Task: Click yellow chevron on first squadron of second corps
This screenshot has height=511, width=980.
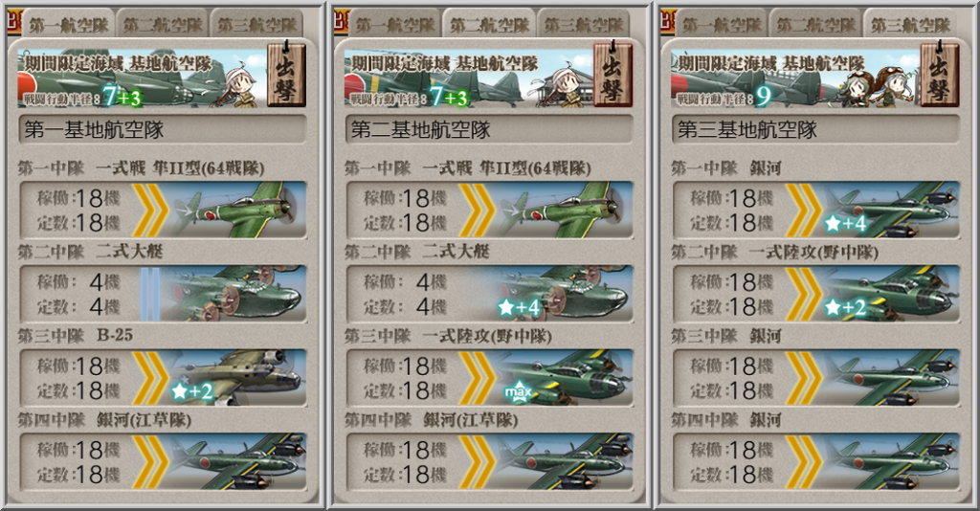Action: pyautogui.click(x=477, y=210)
